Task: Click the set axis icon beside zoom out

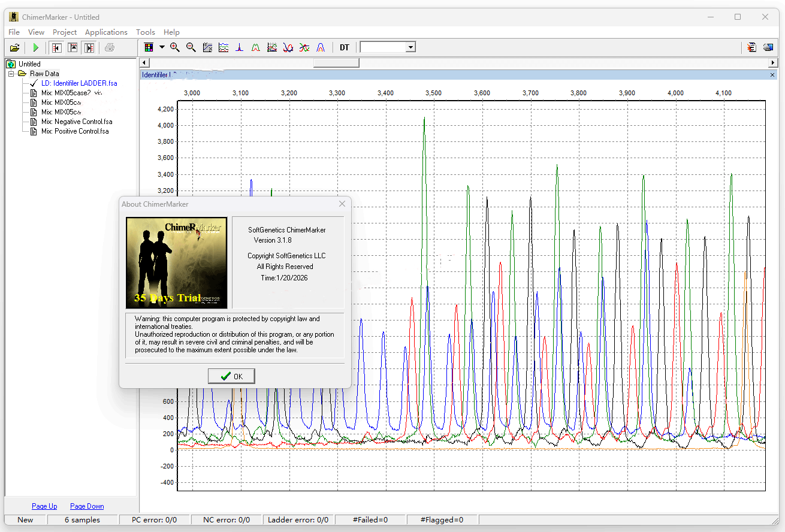Action: point(207,47)
